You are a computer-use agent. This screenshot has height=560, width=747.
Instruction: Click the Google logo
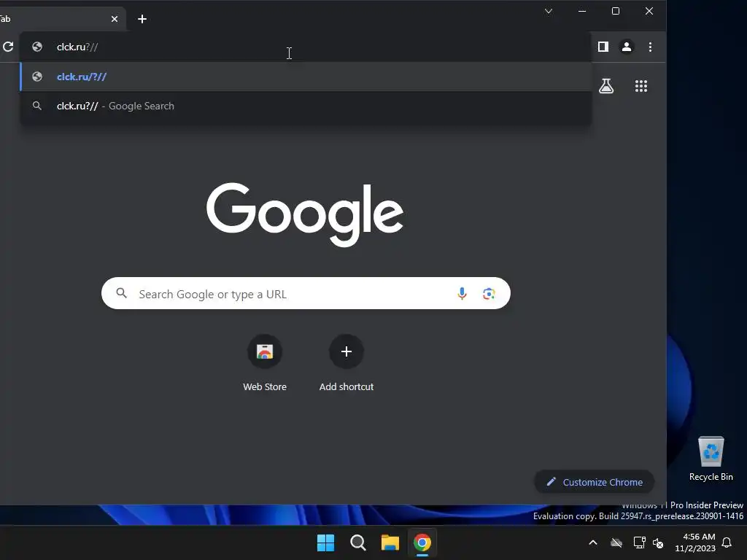point(305,214)
